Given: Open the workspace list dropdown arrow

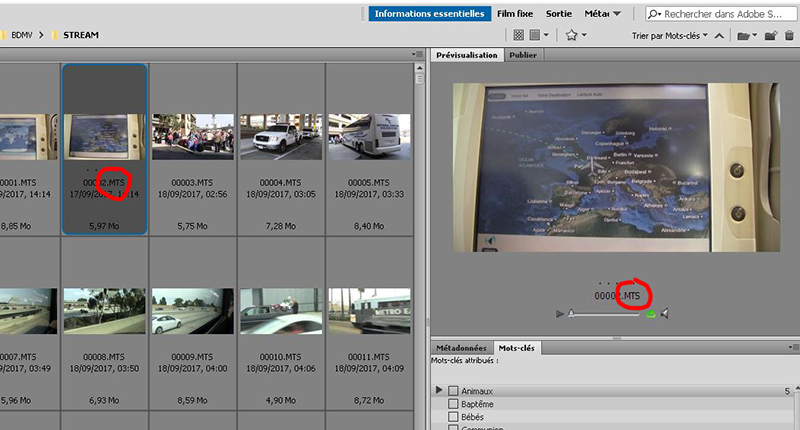Looking at the screenshot, I should point(617,14).
